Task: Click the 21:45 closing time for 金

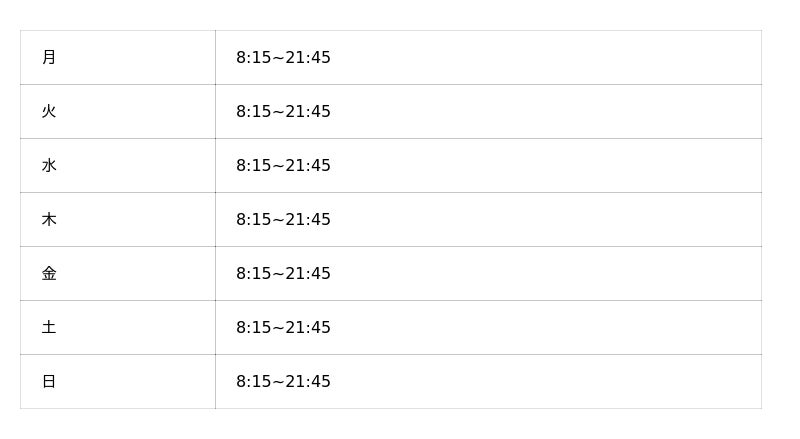Action: 308,274
